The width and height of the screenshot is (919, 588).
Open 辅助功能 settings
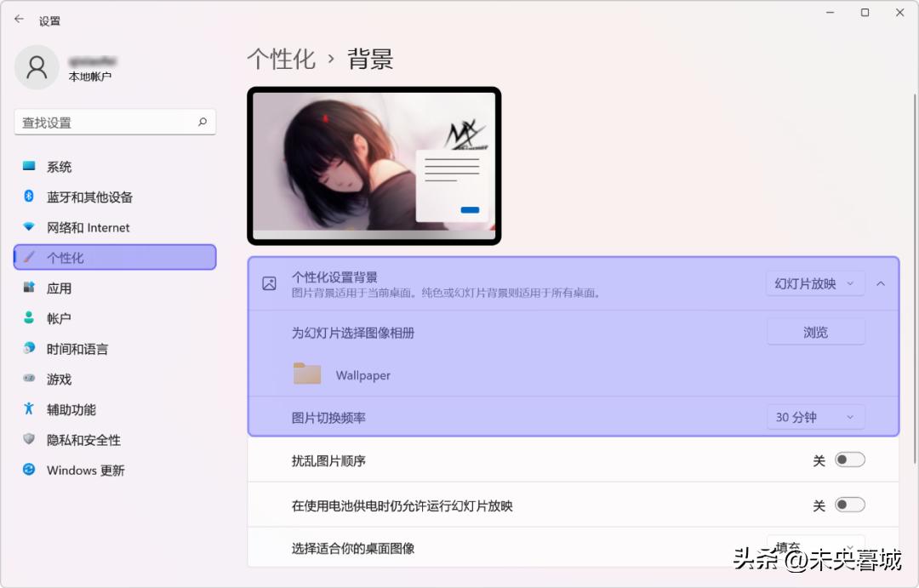pos(70,409)
